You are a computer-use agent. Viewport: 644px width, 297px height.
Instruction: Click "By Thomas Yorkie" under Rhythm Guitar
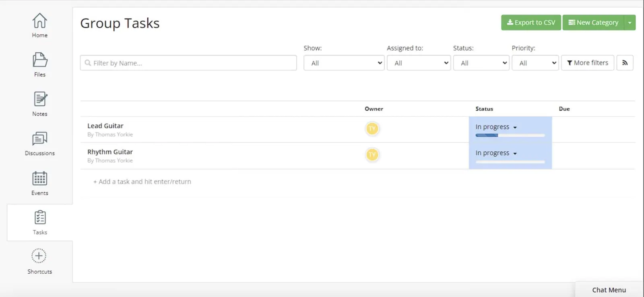[110, 161]
